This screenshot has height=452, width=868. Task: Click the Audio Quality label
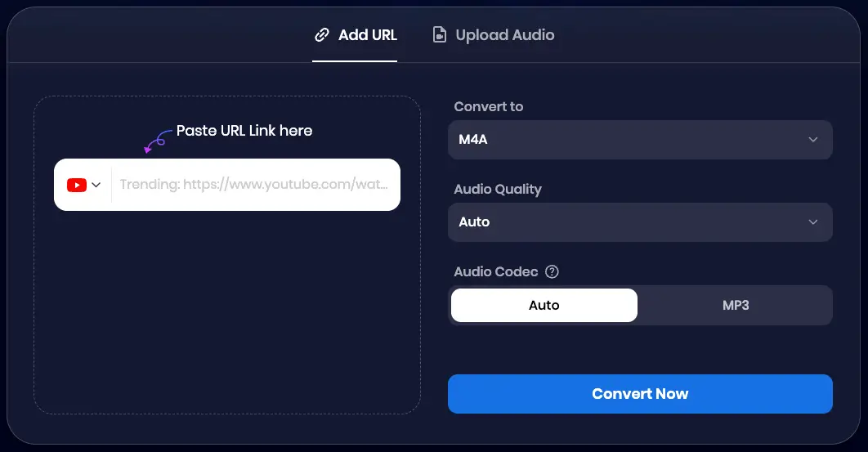coord(497,189)
